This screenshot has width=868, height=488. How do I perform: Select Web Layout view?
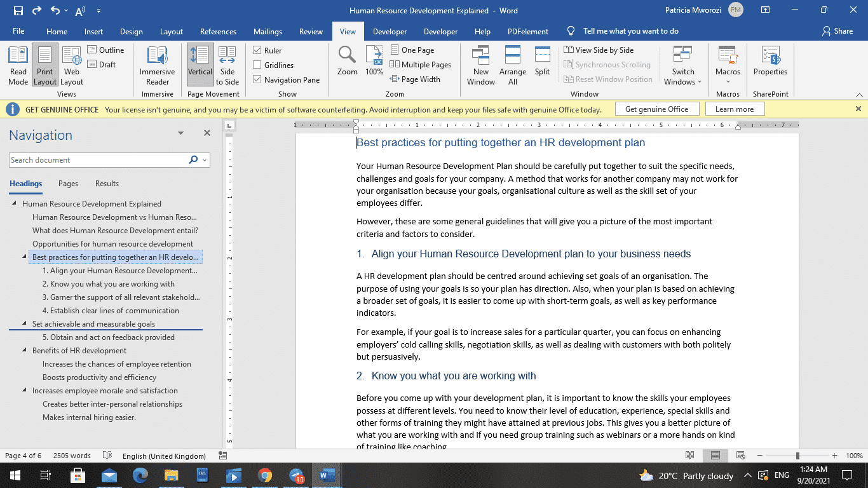(x=71, y=64)
